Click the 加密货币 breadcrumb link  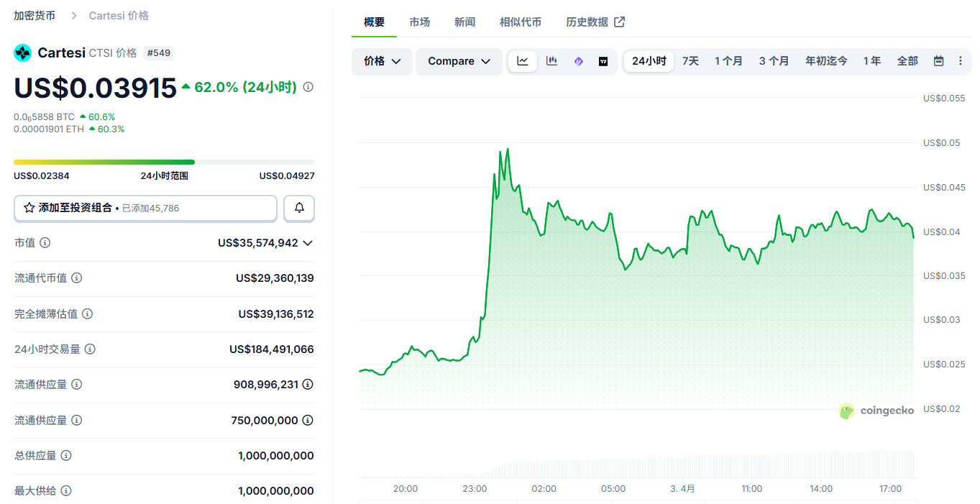pyautogui.click(x=34, y=14)
